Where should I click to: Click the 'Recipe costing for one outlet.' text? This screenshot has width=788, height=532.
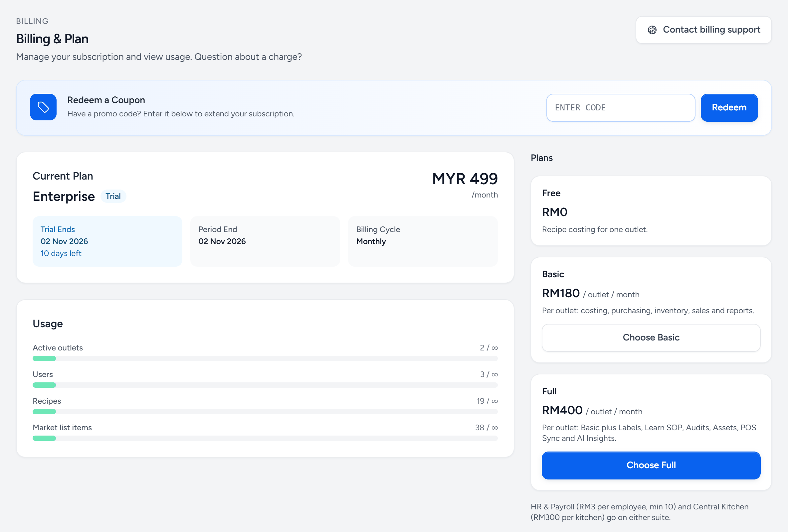pos(595,229)
